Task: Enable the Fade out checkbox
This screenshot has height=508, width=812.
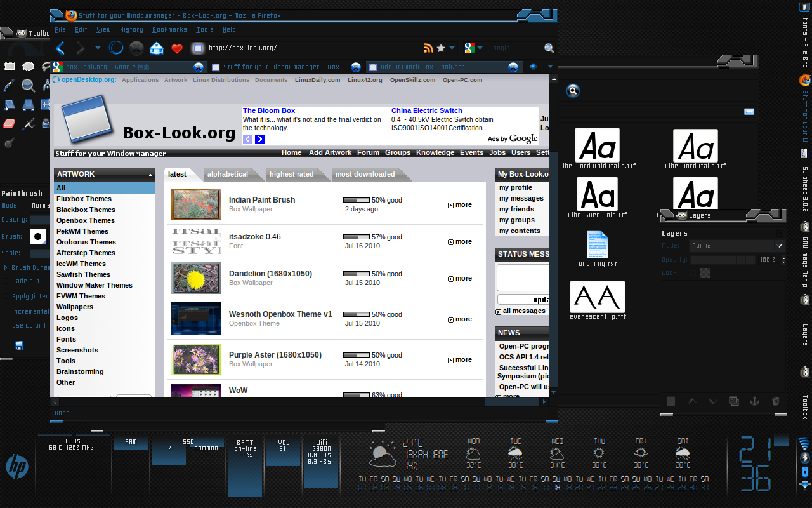Action: [6, 281]
